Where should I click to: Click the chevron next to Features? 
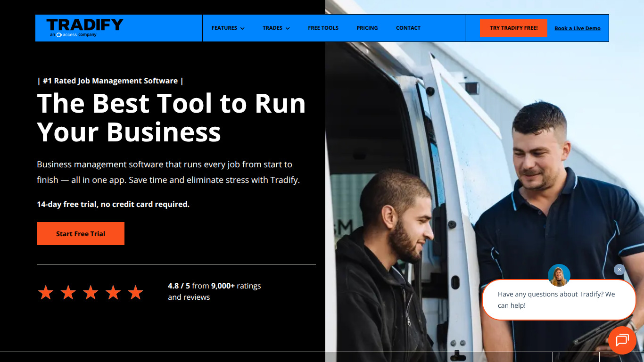click(242, 29)
